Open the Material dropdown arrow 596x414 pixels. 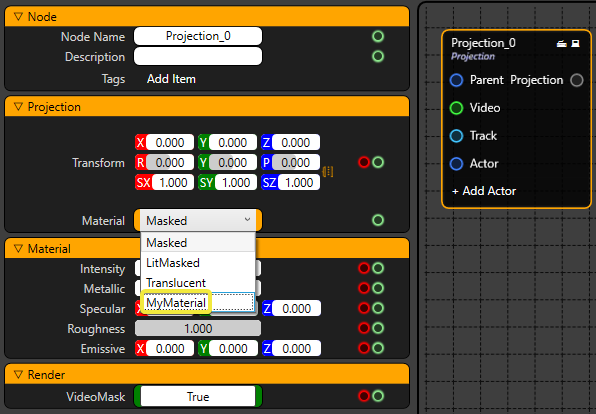click(x=247, y=220)
